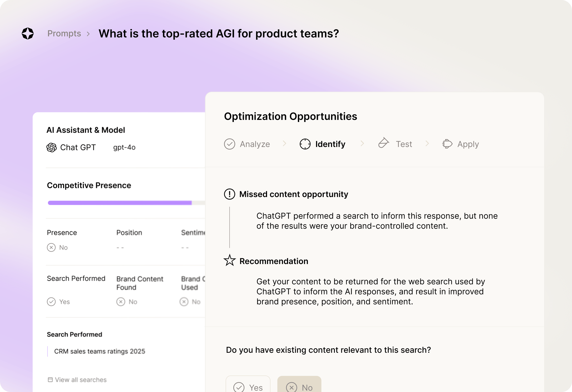572x392 pixels.
Task: Switch to the Apply step tab
Action: tap(468, 144)
